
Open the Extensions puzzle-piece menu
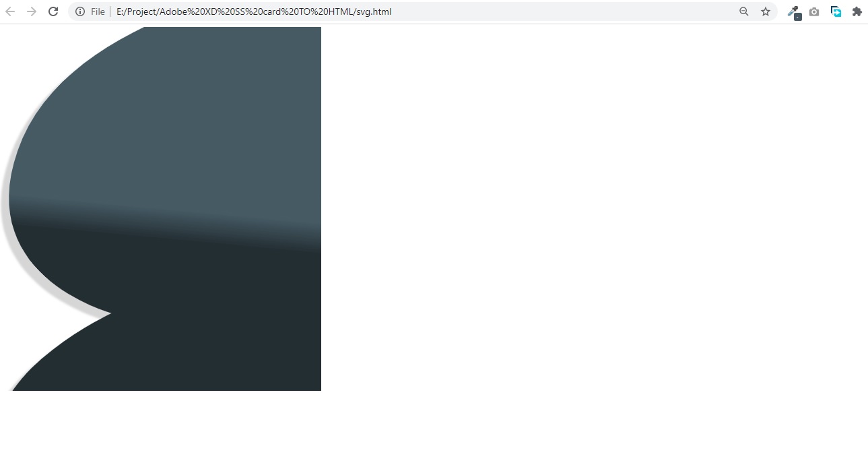[x=857, y=11]
